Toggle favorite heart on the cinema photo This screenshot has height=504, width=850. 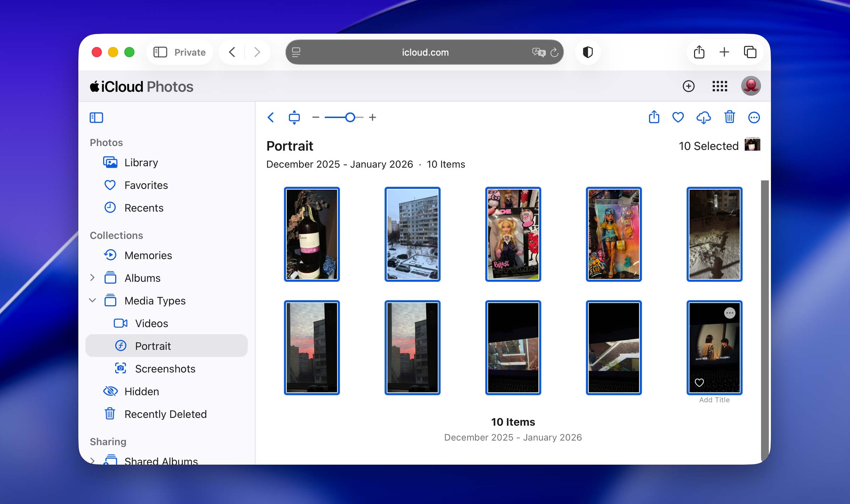coord(699,382)
